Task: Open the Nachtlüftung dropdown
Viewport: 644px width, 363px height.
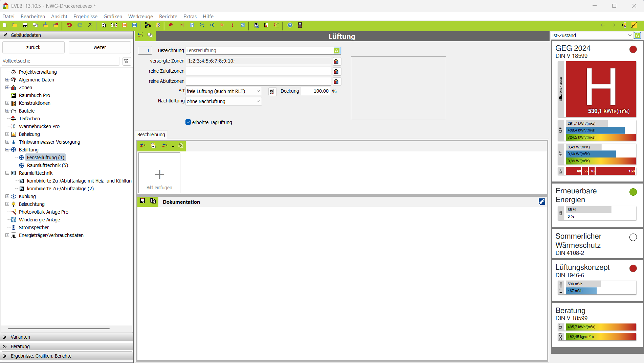Action: 223,101
